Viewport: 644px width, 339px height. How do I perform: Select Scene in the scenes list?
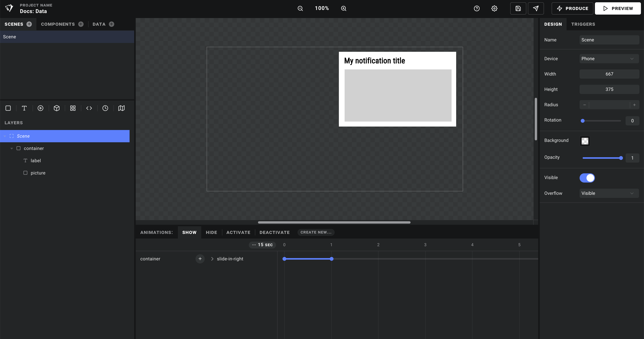tap(67, 37)
